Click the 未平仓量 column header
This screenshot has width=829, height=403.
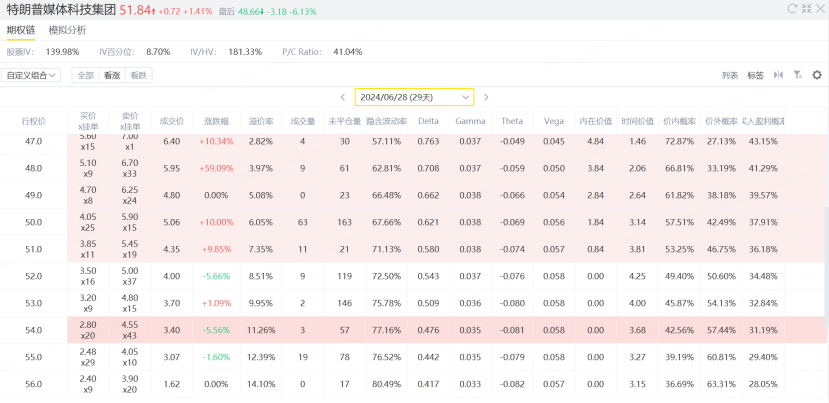tap(344, 121)
